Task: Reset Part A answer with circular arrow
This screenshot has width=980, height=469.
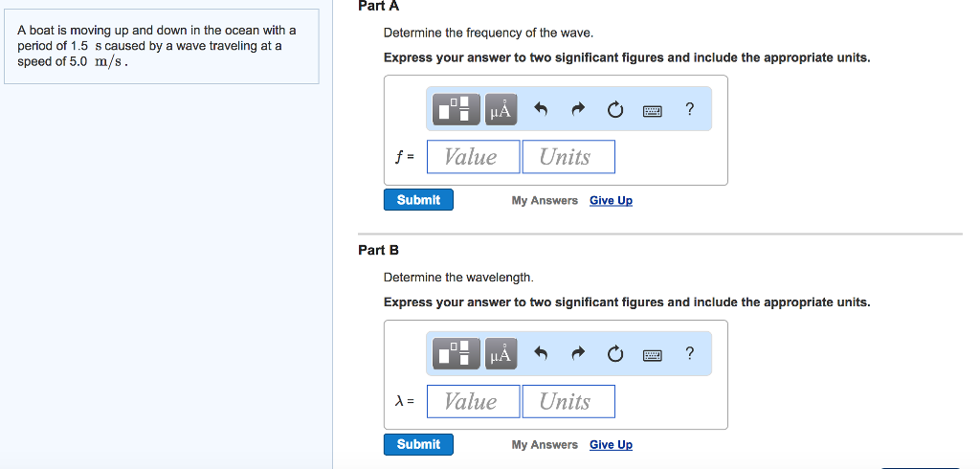Action: 615,110
